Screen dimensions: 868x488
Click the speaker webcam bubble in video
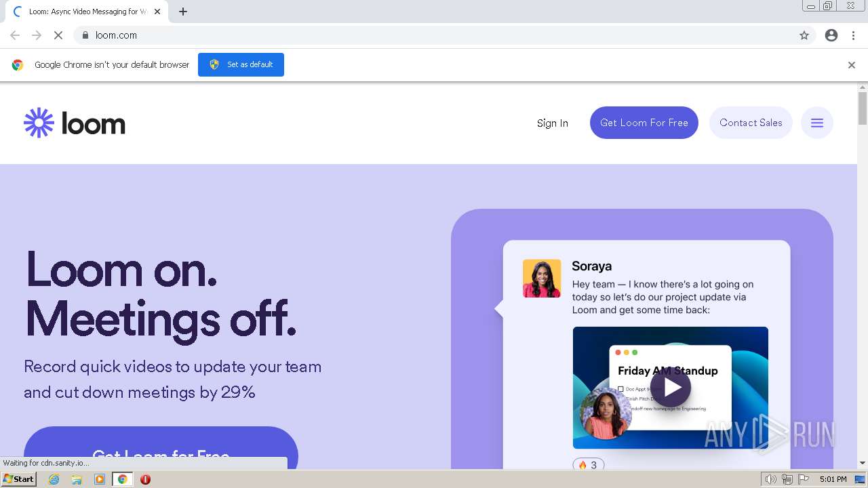606,413
